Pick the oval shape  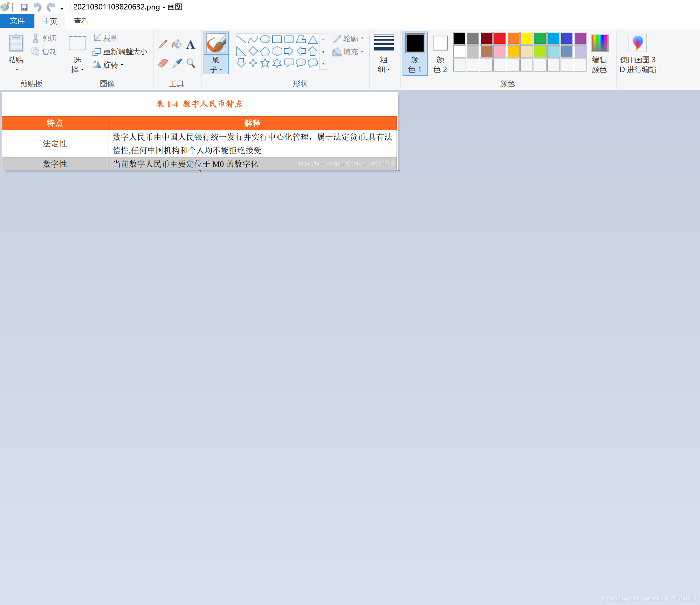click(265, 39)
